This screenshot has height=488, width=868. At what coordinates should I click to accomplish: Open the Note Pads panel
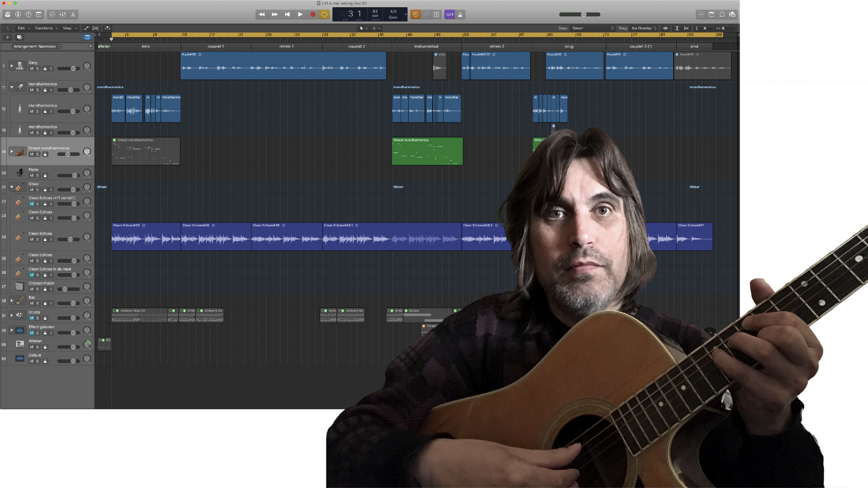[711, 14]
